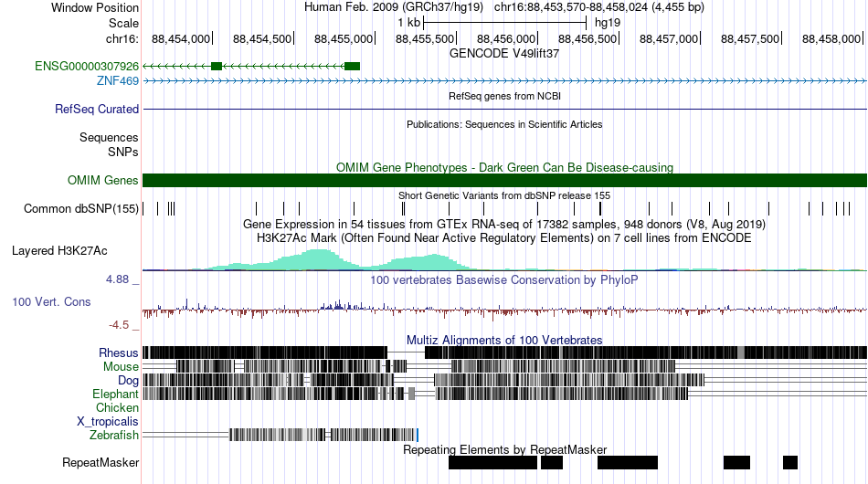Select the Mouse alignment row label
This screenshot has width=868, height=484.
(x=121, y=367)
